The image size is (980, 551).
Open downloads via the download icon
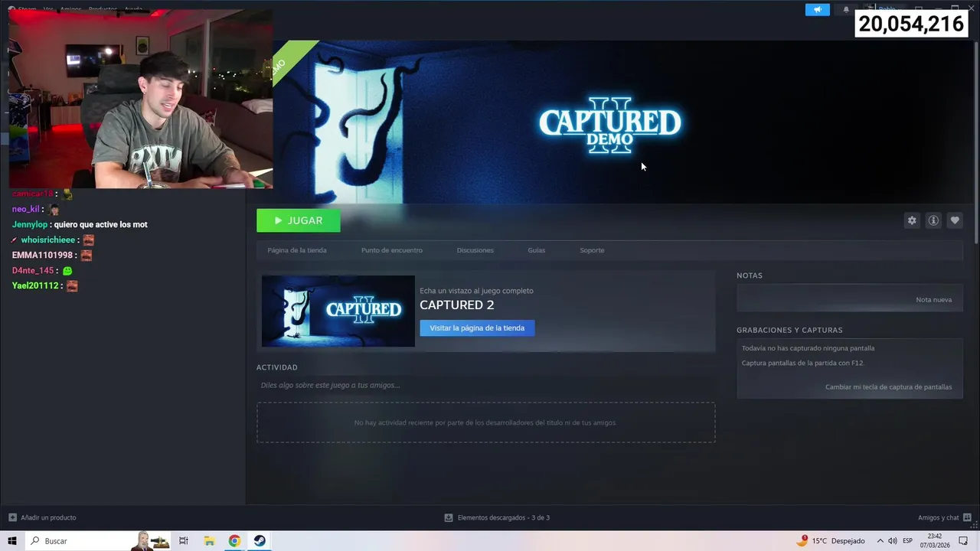pyautogui.click(x=449, y=517)
